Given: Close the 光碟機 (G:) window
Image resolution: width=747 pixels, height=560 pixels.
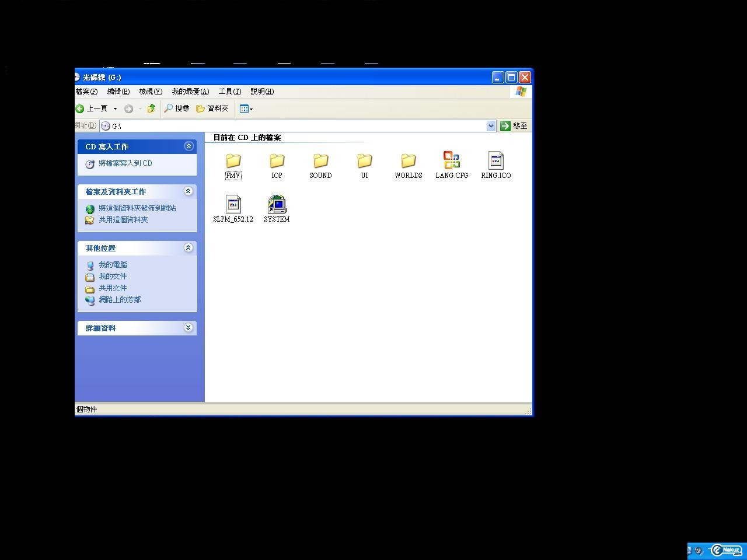Looking at the screenshot, I should 525,77.
